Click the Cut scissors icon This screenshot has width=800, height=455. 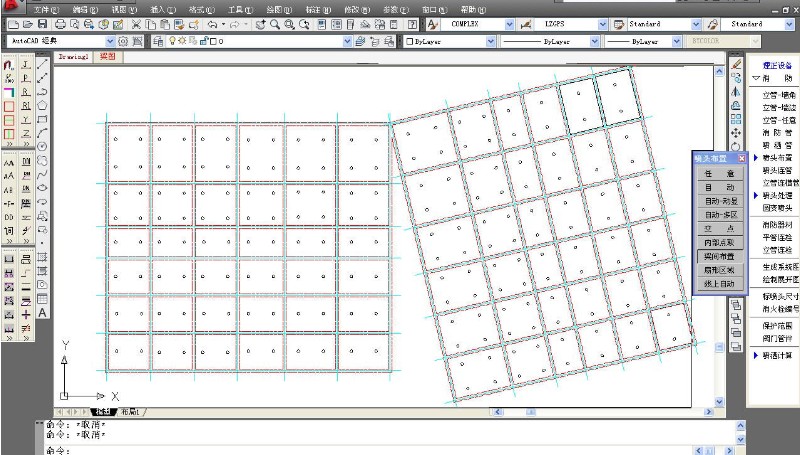136,24
